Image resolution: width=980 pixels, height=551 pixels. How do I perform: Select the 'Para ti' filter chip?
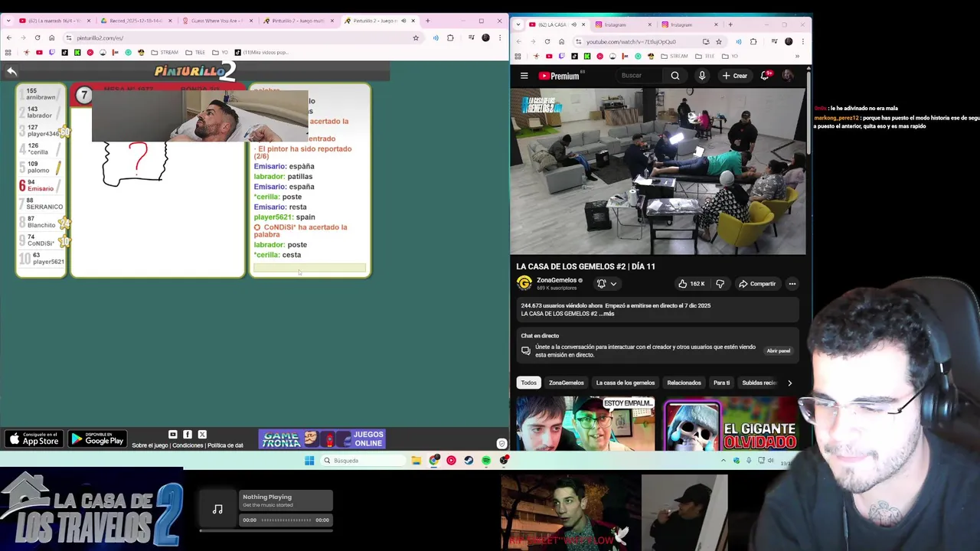(x=721, y=383)
